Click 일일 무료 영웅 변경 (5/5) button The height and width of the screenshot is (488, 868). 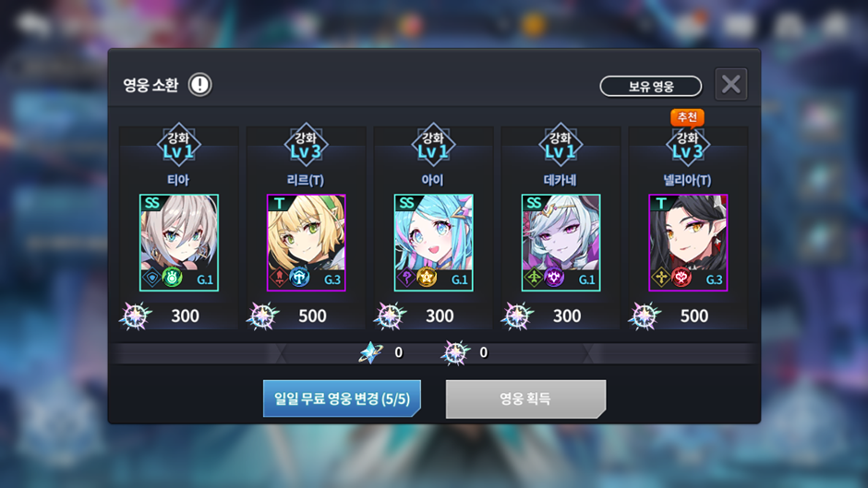point(342,399)
